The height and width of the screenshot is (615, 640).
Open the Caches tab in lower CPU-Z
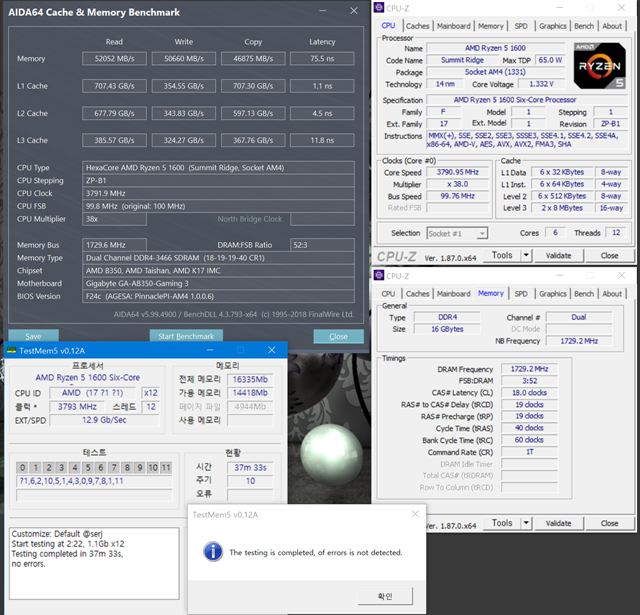(x=417, y=294)
